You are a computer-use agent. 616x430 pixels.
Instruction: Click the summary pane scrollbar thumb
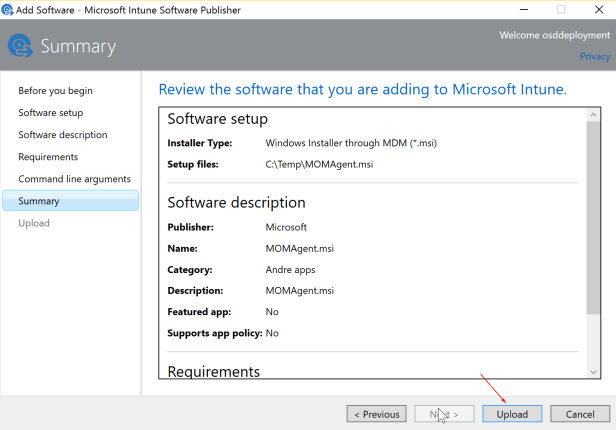pos(593,218)
